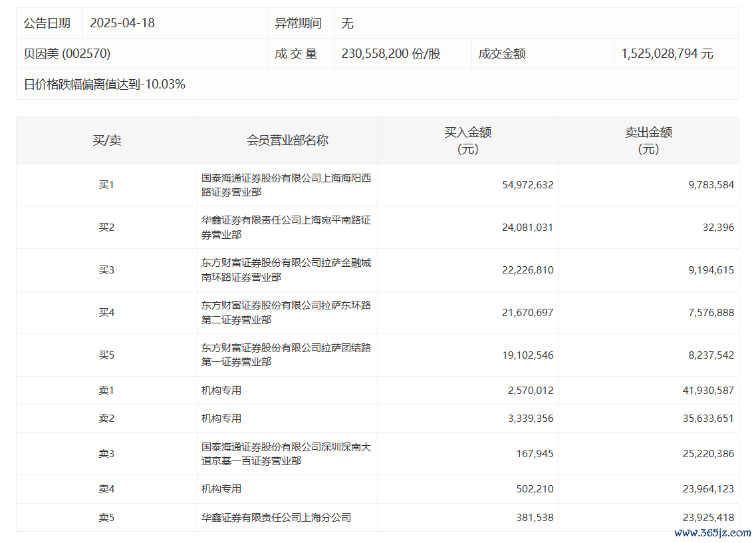
Task: Click 机构专用 in the 卖1 row
Action: [x=221, y=391]
